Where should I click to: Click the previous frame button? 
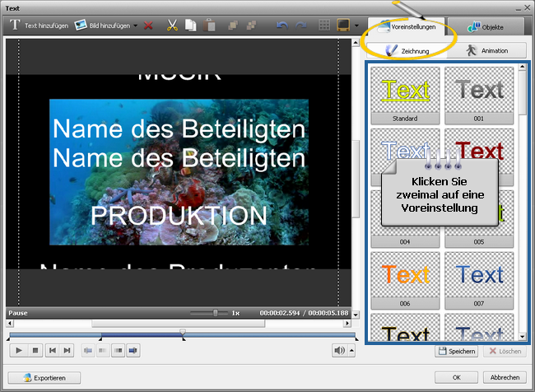click(52, 350)
